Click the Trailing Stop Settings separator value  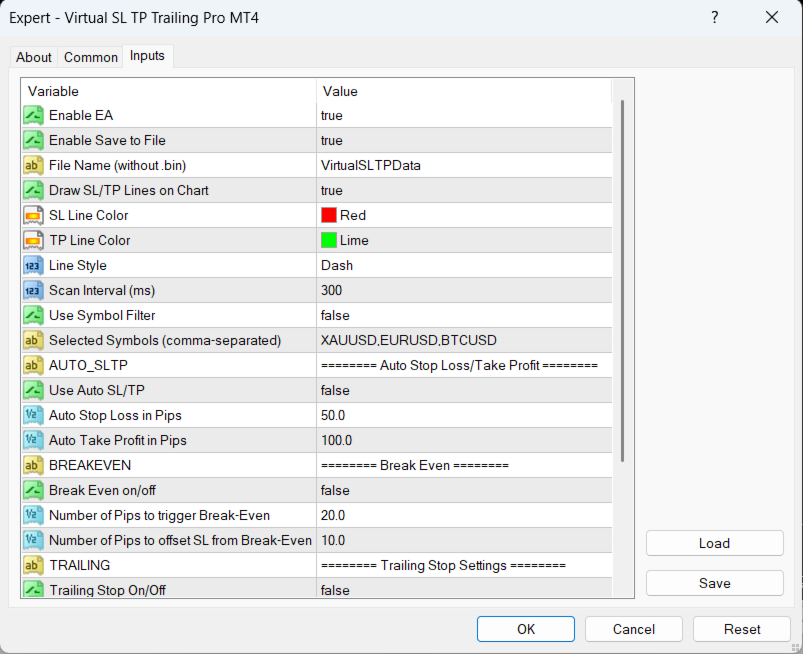443,565
